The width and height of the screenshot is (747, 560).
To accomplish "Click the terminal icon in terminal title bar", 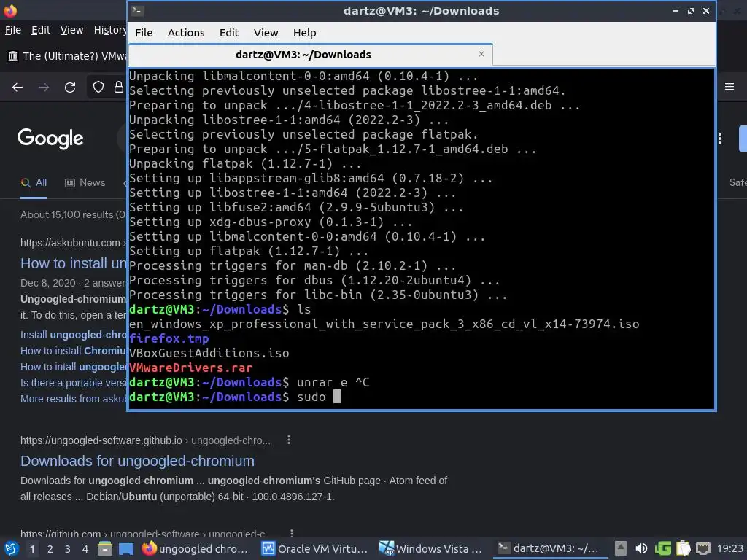I will 138,10.
